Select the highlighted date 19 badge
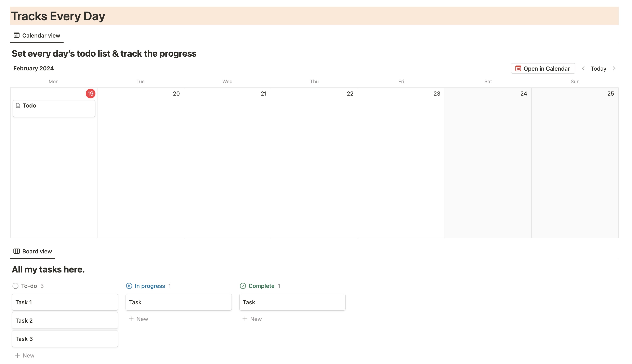 [x=90, y=94]
